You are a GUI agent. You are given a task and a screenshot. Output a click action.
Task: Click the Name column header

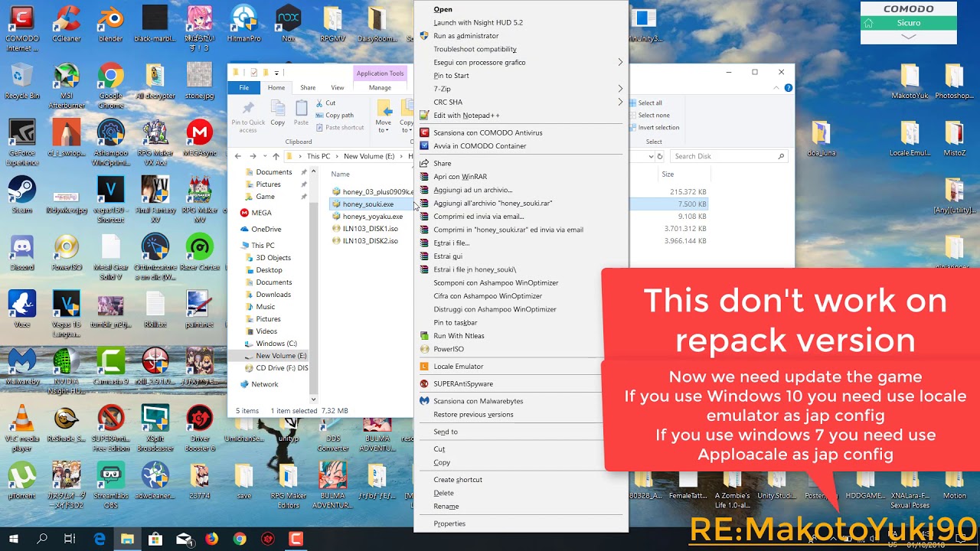coord(340,174)
